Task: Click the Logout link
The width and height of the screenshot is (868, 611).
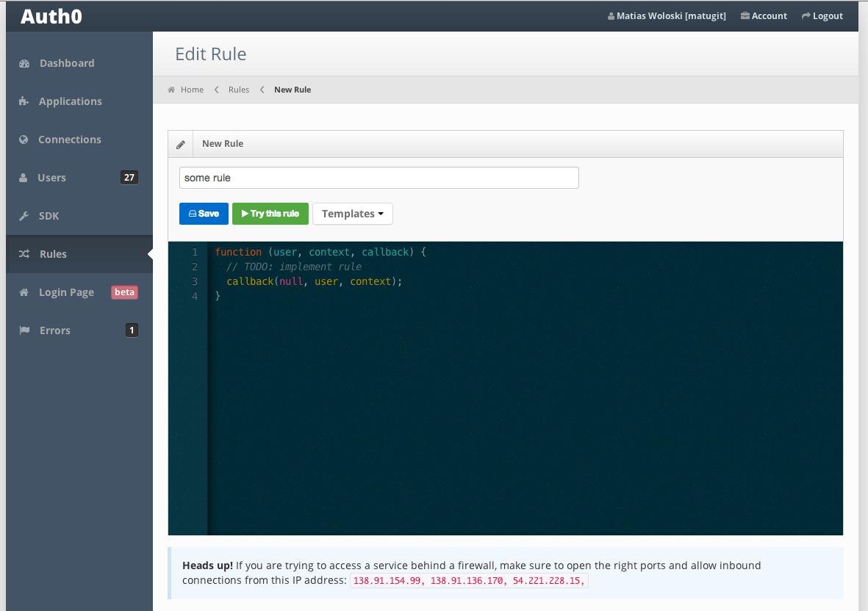Action: pos(822,16)
